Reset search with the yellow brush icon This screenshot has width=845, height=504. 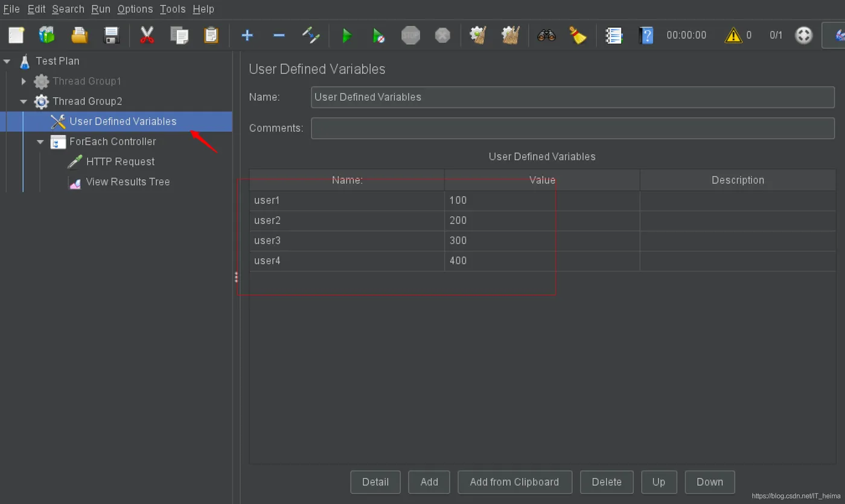click(x=578, y=36)
